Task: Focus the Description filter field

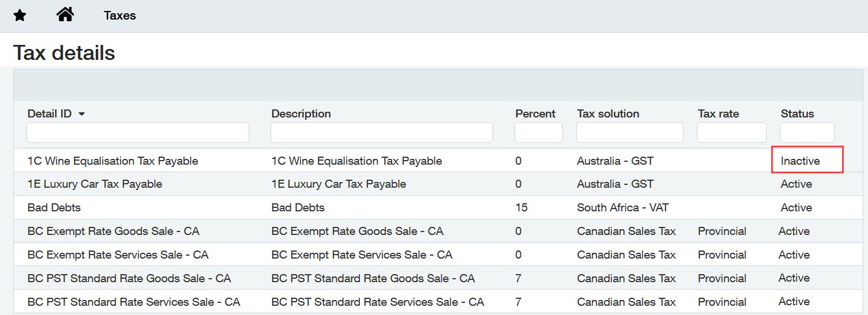Action: pos(382,132)
